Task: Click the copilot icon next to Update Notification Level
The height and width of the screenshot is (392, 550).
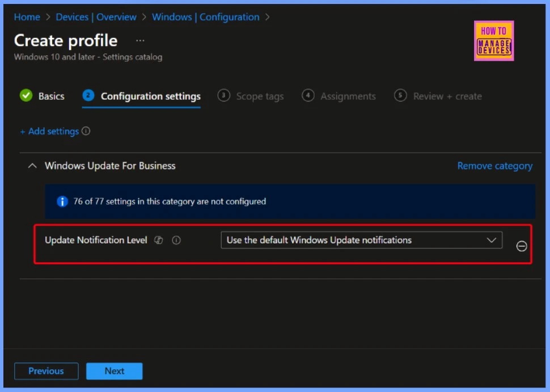Action: click(x=159, y=240)
